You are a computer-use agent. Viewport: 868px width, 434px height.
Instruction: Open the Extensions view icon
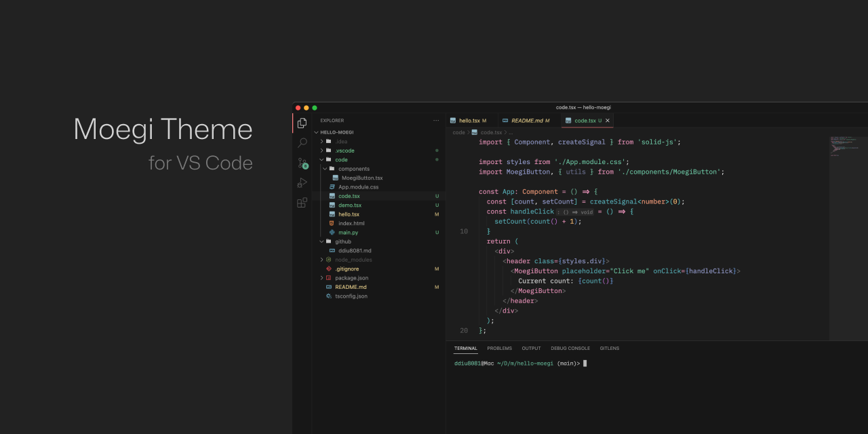coord(302,203)
